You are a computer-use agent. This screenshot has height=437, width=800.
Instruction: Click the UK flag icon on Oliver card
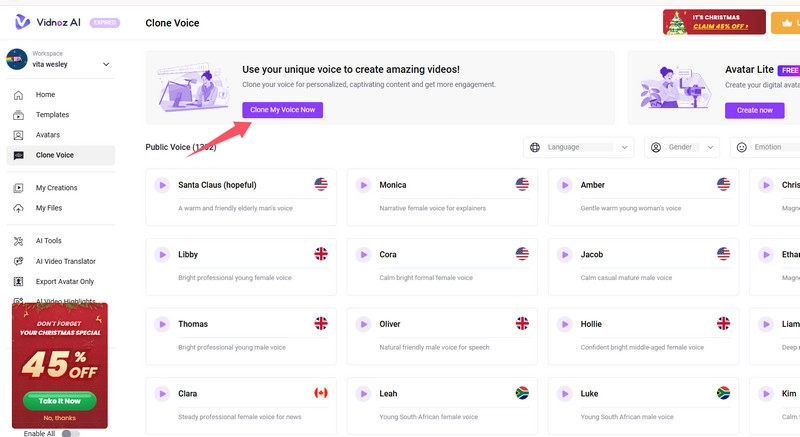(x=522, y=324)
